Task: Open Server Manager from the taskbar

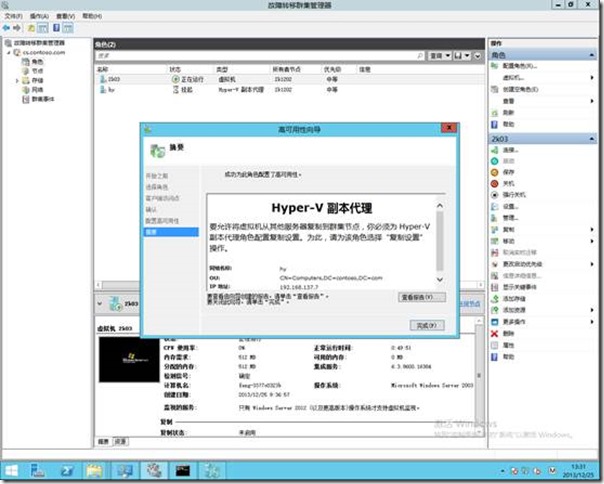Action: [38, 471]
